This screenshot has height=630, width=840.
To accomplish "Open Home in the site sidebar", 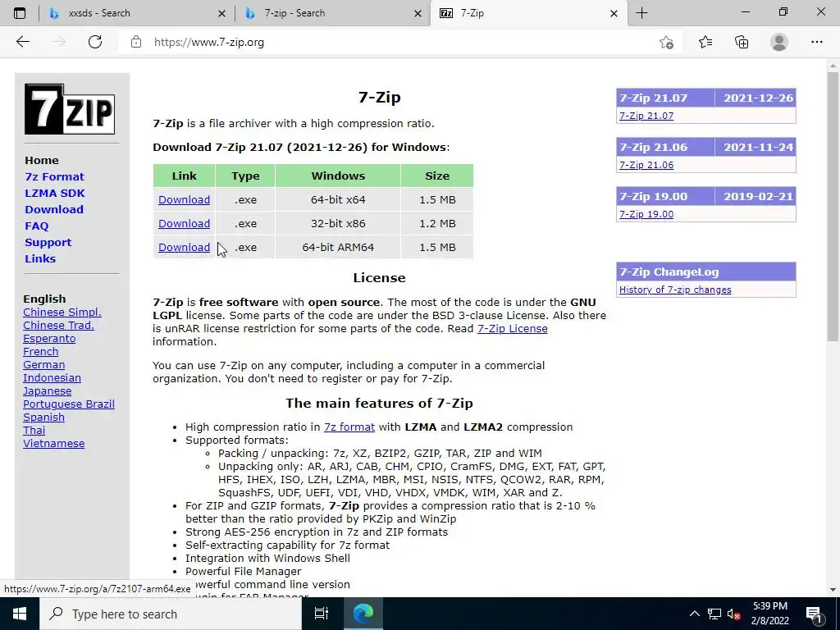I will click(x=42, y=160).
